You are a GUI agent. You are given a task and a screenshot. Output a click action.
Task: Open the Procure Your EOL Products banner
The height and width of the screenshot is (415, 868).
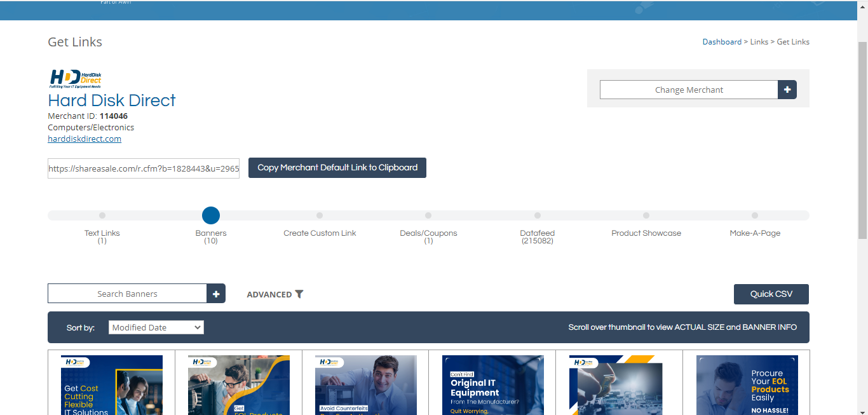[x=747, y=385]
